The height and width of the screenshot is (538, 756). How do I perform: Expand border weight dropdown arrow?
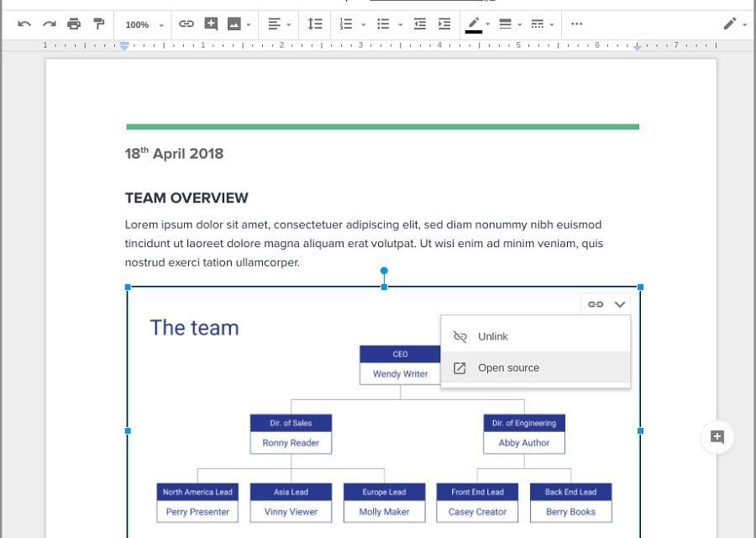pos(519,24)
